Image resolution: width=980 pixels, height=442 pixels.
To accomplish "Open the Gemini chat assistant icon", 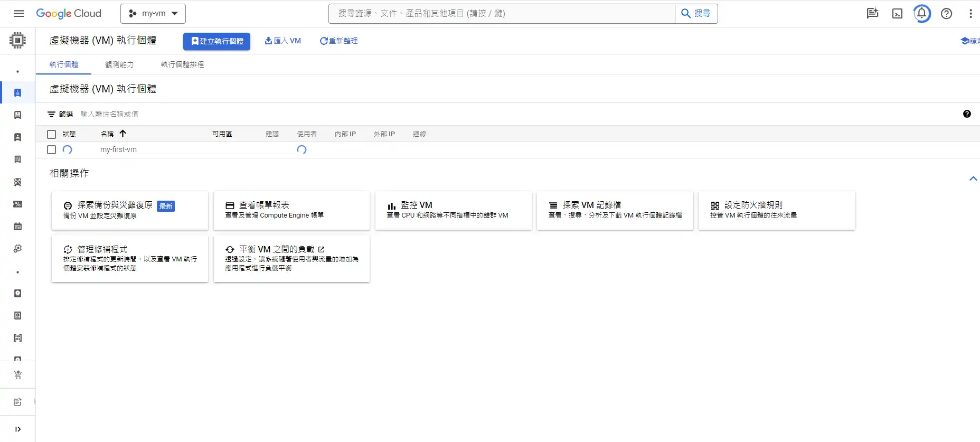I will pyautogui.click(x=872, y=14).
